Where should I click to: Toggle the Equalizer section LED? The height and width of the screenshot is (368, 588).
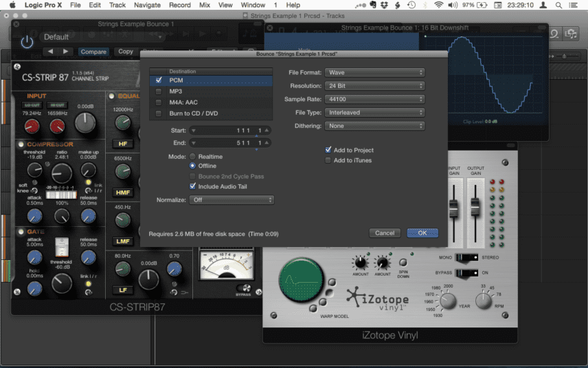click(111, 96)
